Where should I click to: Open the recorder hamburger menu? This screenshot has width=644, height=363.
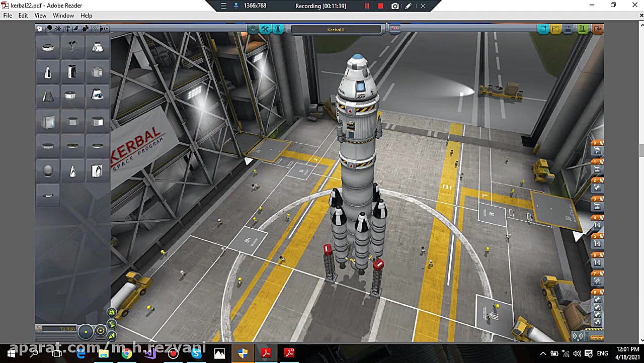[x=224, y=6]
